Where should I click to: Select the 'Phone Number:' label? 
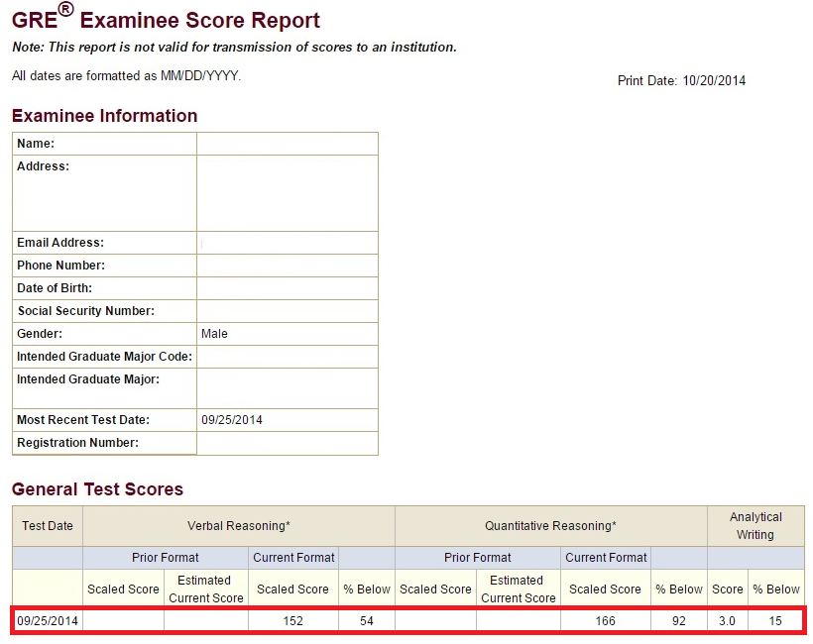coord(61,266)
